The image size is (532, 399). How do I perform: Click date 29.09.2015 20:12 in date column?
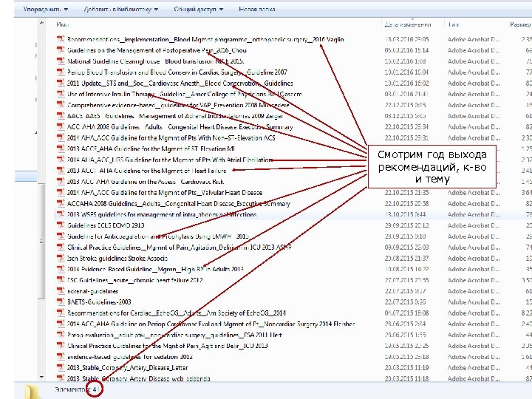(x=406, y=225)
